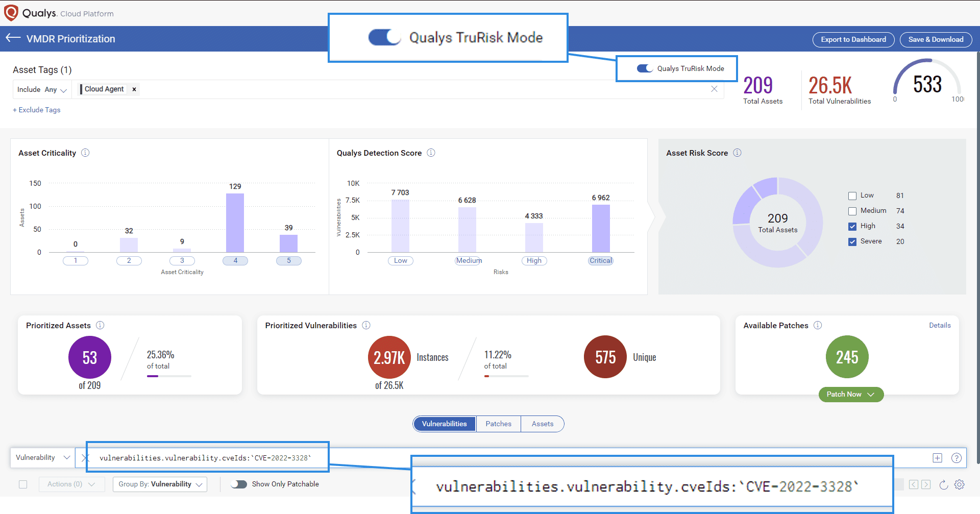Open Asset Criticality info tooltip
The height and width of the screenshot is (514, 980).
[x=85, y=153]
